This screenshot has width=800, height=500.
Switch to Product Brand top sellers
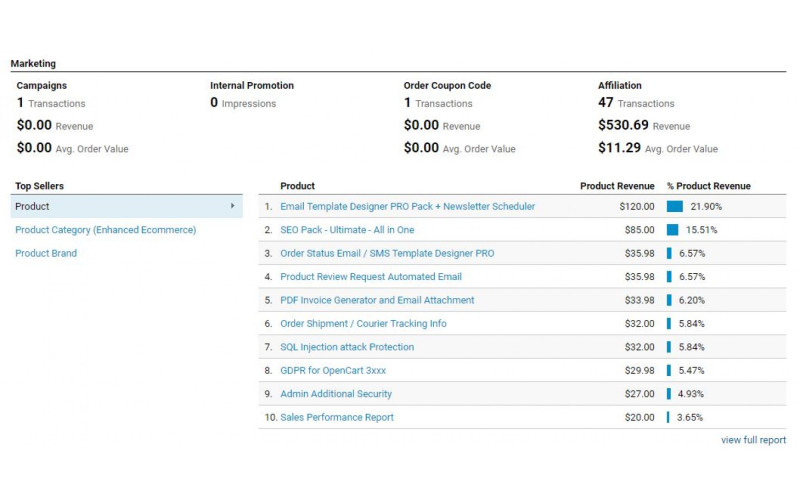(46, 254)
